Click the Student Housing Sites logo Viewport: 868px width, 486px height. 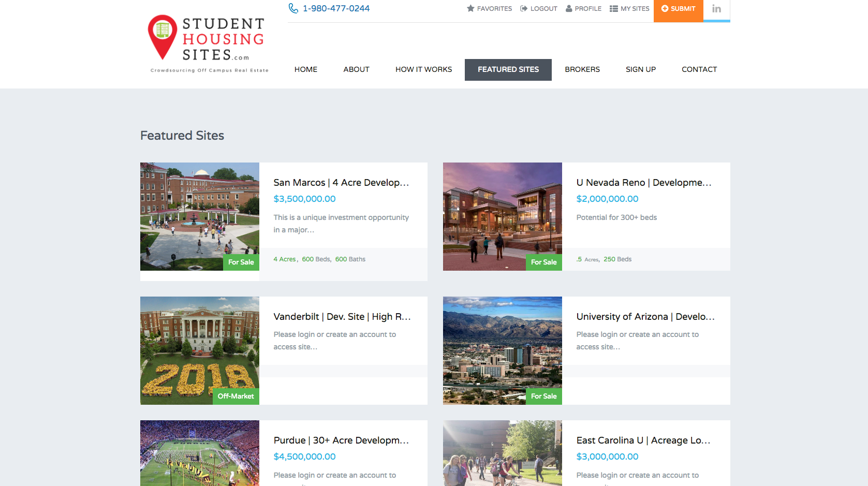point(208,43)
